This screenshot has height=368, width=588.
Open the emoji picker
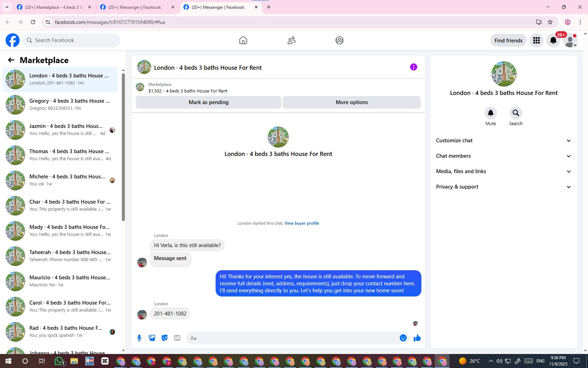(403, 338)
